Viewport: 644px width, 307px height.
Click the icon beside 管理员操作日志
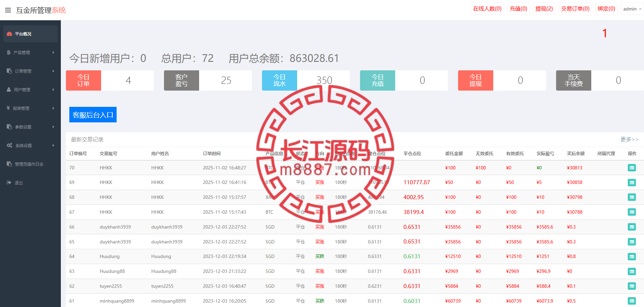[9, 164]
